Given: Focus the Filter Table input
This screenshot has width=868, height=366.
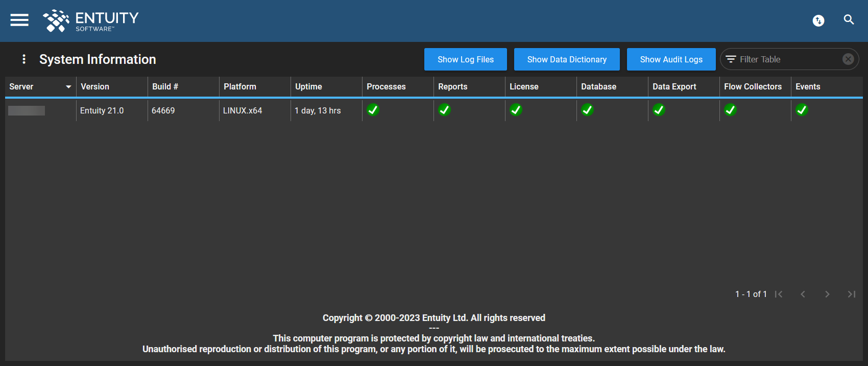Looking at the screenshot, I should point(789,59).
